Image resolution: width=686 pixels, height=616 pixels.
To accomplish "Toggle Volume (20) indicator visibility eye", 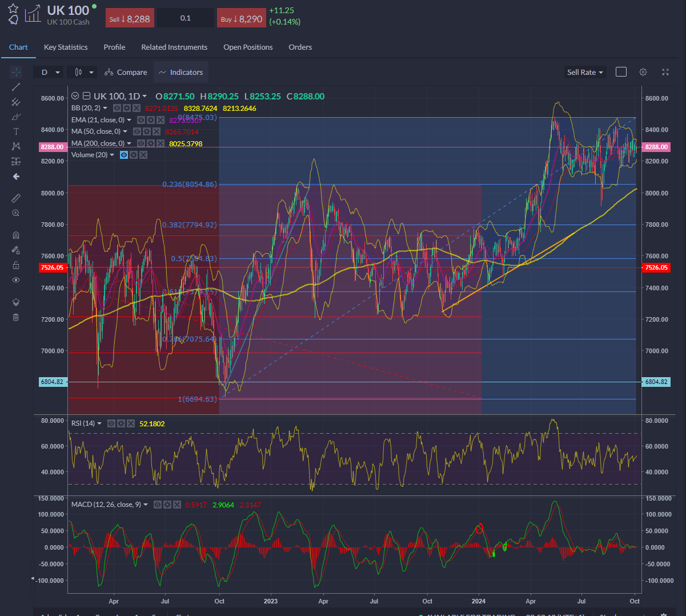I will [x=124, y=155].
